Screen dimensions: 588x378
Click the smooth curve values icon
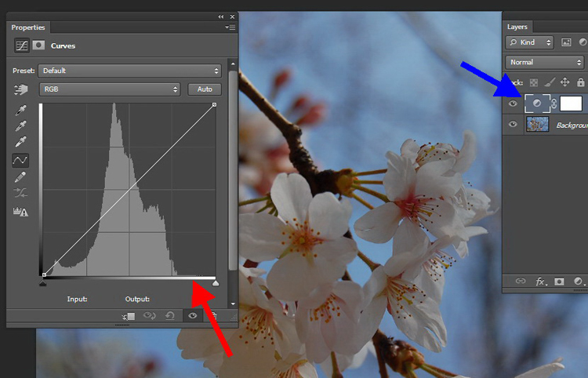click(x=20, y=193)
